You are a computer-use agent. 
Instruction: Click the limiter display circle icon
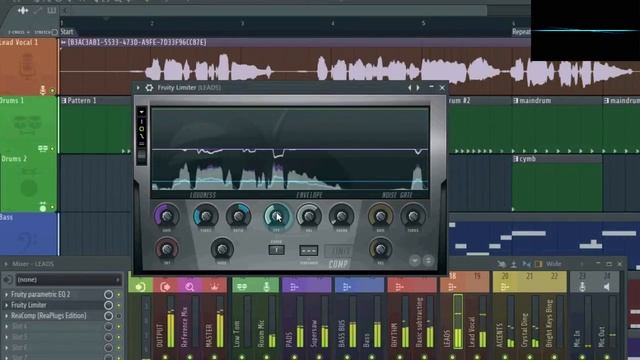tap(142, 129)
